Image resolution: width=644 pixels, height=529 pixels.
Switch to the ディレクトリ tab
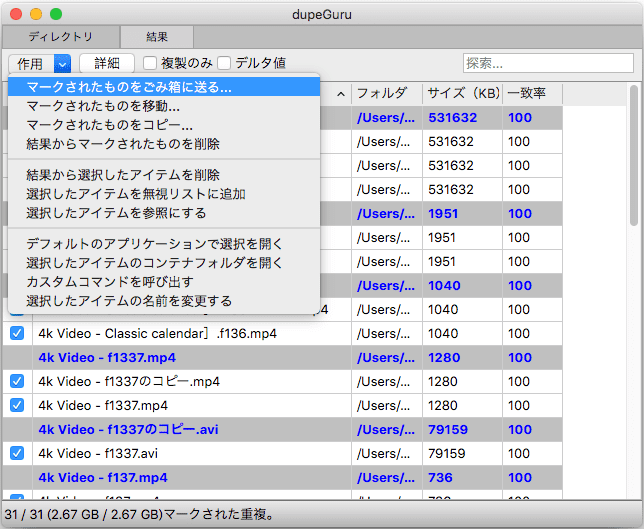click(61, 37)
